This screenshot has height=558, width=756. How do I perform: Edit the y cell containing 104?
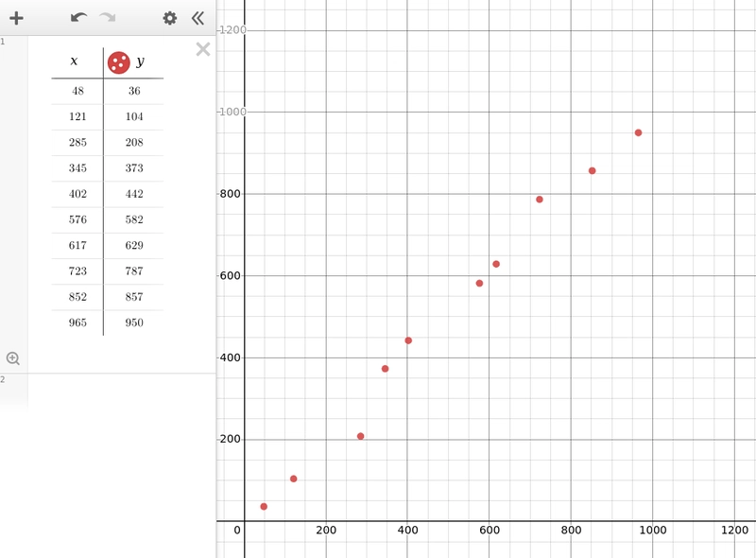[x=134, y=116]
